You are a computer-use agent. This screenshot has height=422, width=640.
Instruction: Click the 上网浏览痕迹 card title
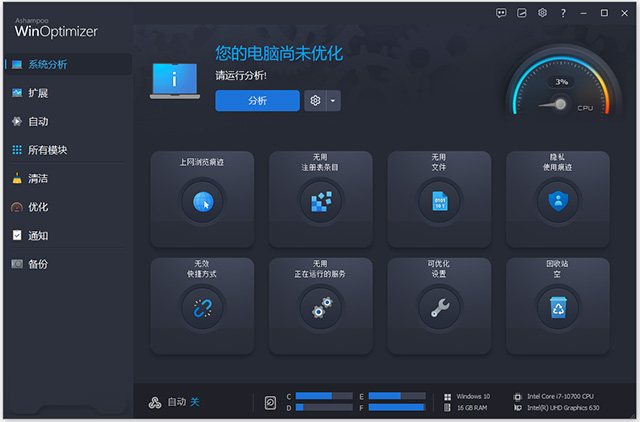point(202,162)
